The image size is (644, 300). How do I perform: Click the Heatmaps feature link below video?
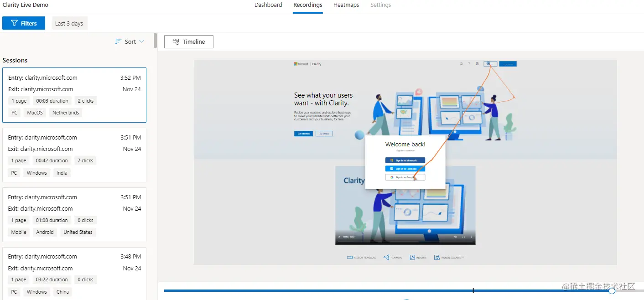coord(393,258)
